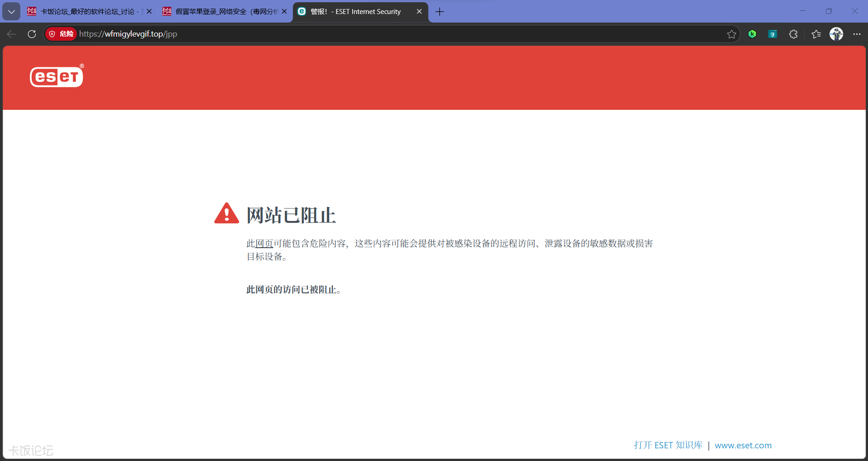Open the green K extension icon

752,34
